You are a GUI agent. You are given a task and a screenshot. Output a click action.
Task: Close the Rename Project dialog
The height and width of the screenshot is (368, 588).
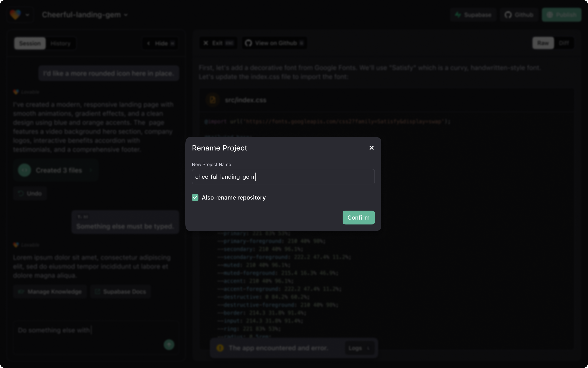click(x=371, y=148)
